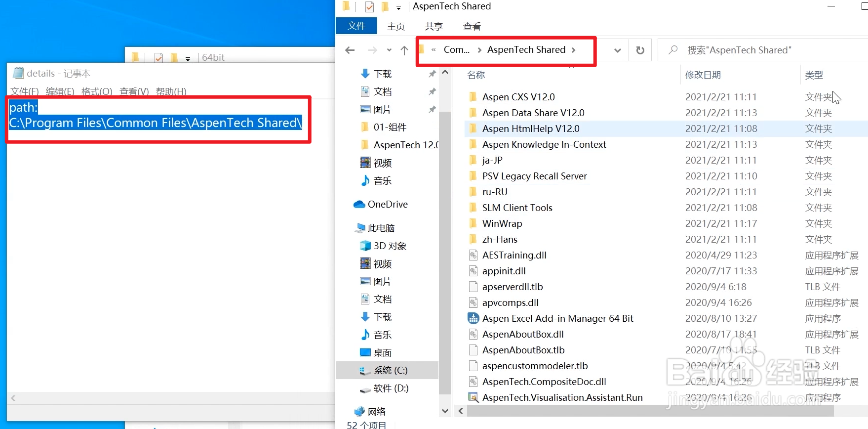Expand chevron after Com... breadcrumb
This screenshot has height=429, width=868.
tap(479, 50)
